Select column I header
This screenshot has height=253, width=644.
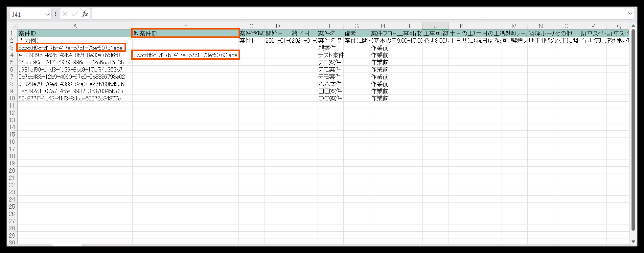coord(409,26)
